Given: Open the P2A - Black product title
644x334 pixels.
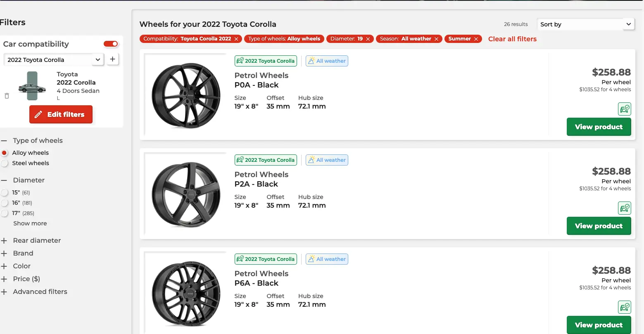Looking at the screenshot, I should coord(256,184).
